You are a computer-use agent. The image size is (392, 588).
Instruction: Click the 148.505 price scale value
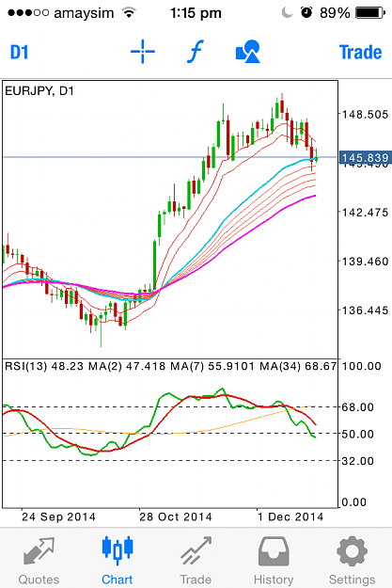(x=365, y=115)
